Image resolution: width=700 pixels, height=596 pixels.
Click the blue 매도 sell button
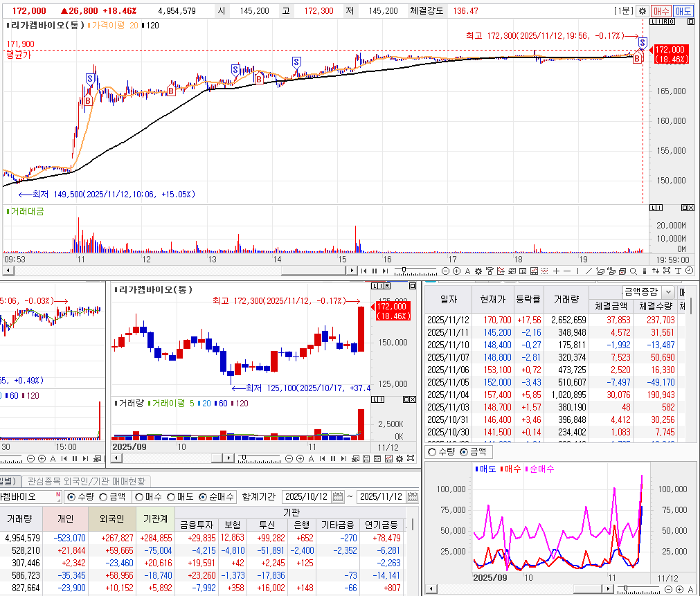tap(683, 11)
